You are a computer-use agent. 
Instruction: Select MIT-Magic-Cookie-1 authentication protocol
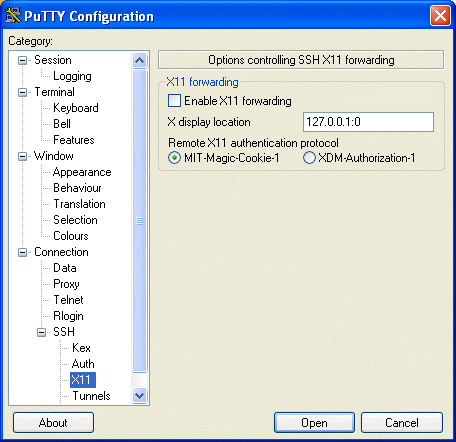pyautogui.click(x=174, y=158)
